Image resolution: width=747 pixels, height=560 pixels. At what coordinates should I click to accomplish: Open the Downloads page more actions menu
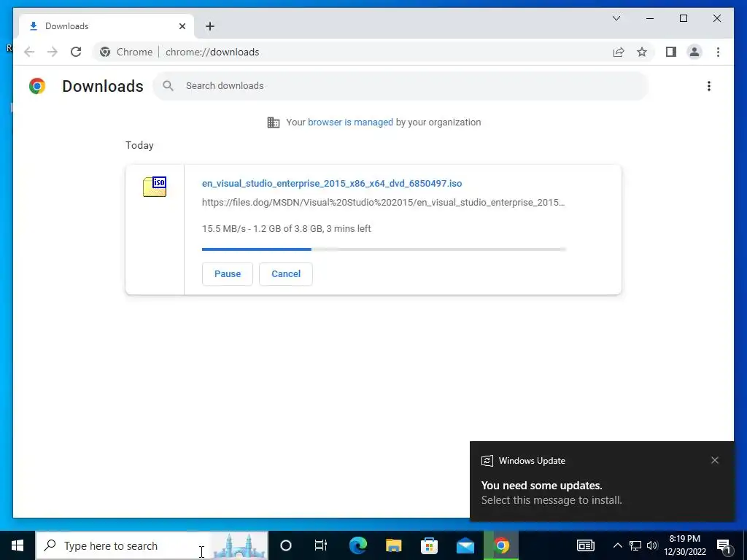709,86
